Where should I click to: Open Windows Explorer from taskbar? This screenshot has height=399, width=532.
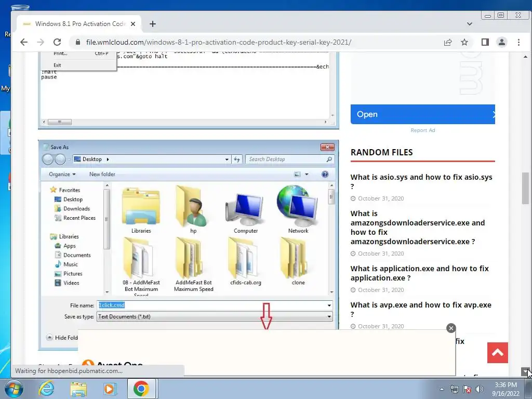[78, 389]
